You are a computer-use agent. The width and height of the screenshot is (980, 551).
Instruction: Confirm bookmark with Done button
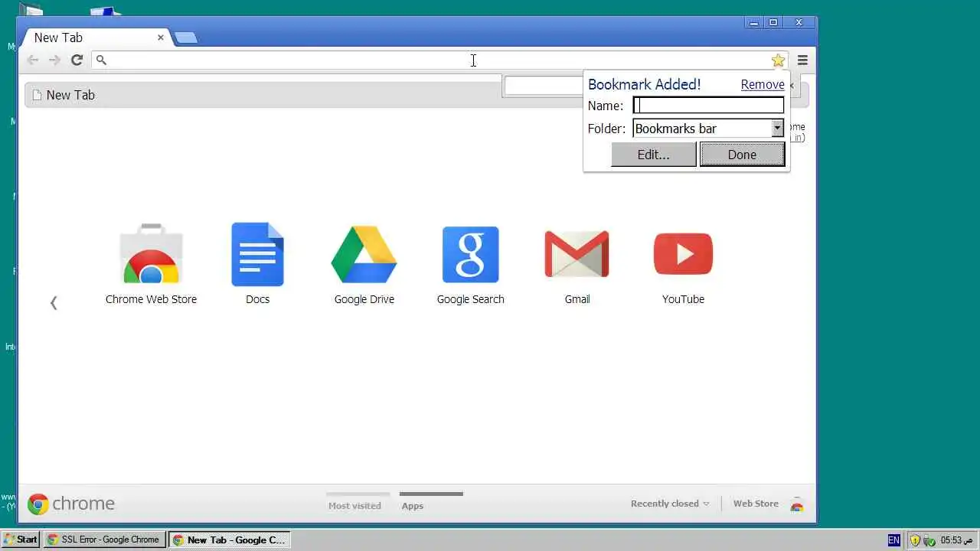pos(742,155)
